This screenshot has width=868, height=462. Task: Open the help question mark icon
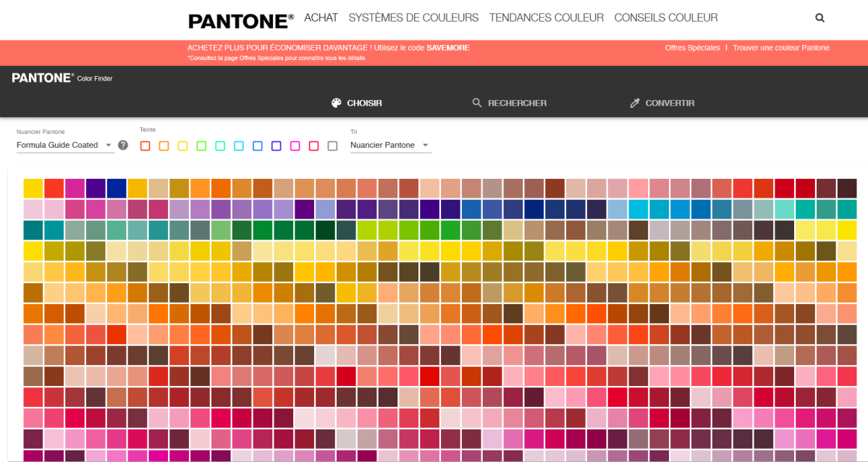point(123,145)
